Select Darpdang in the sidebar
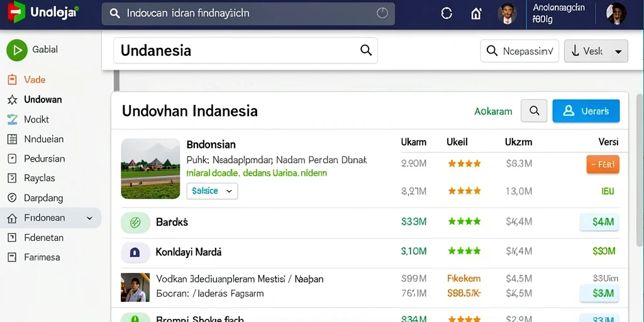The width and height of the screenshot is (644, 322). (43, 198)
